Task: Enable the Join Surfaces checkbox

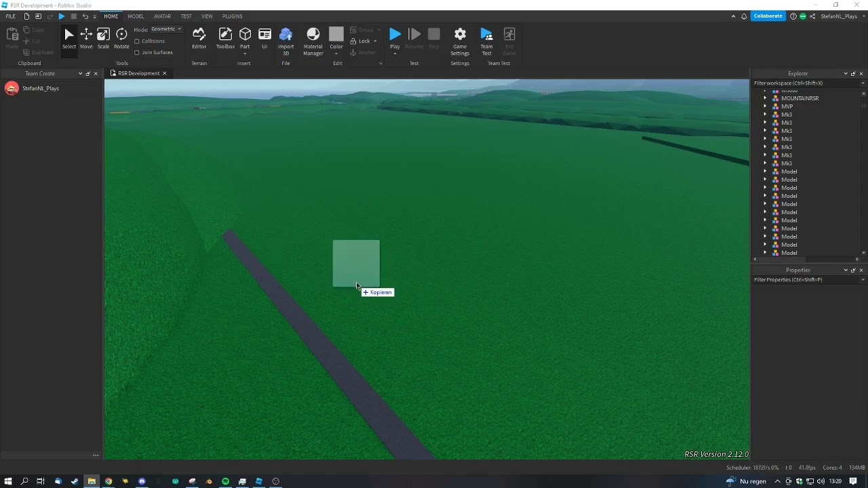Action: tap(137, 52)
